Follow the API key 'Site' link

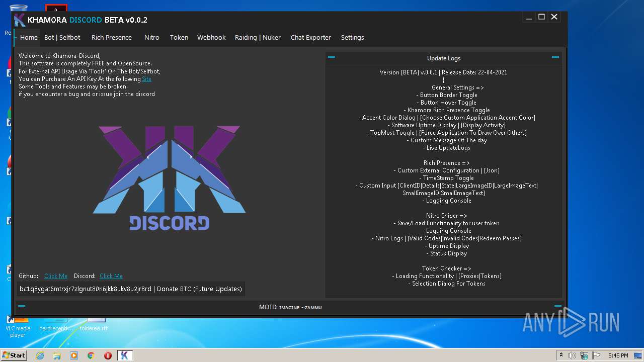146,79
